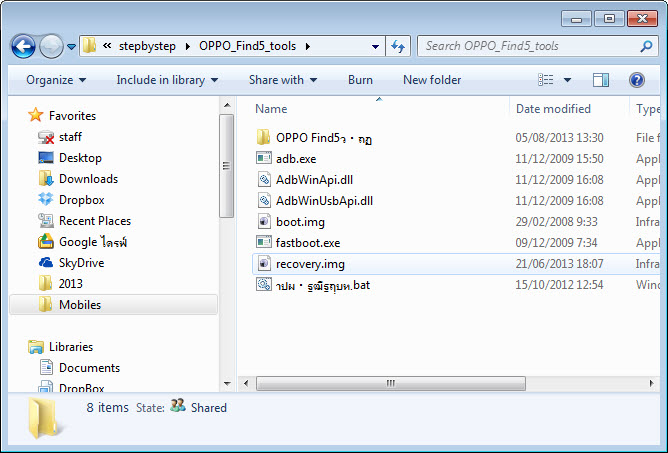Viewport: 668px width, 453px height.
Task: Click the file name text adb.exe
Action: point(296,159)
